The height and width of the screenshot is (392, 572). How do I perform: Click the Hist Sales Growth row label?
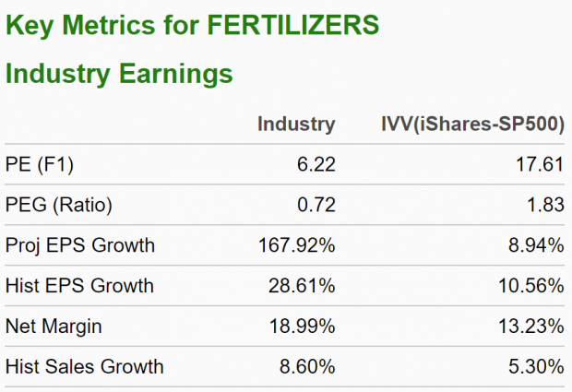pos(84,366)
